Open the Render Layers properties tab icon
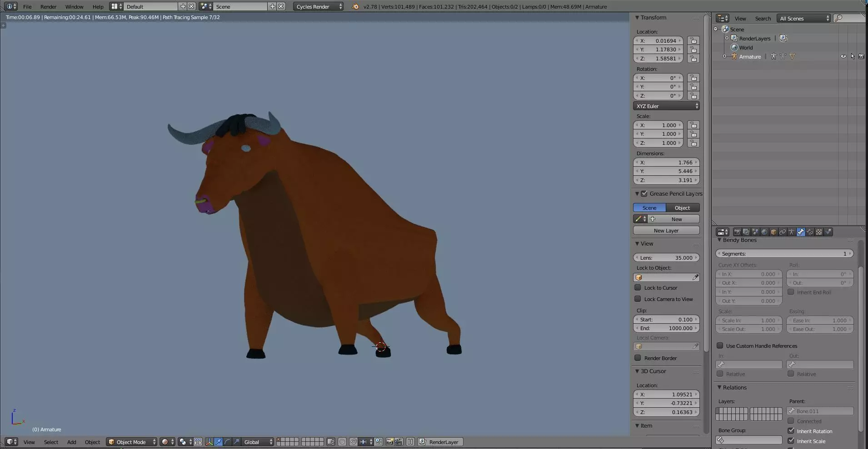 pyautogui.click(x=746, y=232)
